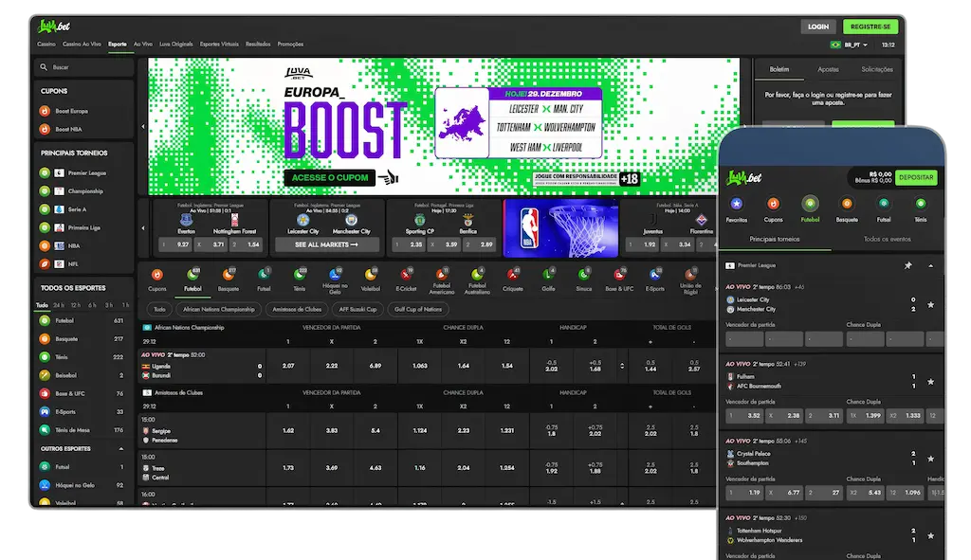This screenshot has width=971, height=560.
Task: Click the search magnifier icon beside Buscar
Action: click(44, 67)
